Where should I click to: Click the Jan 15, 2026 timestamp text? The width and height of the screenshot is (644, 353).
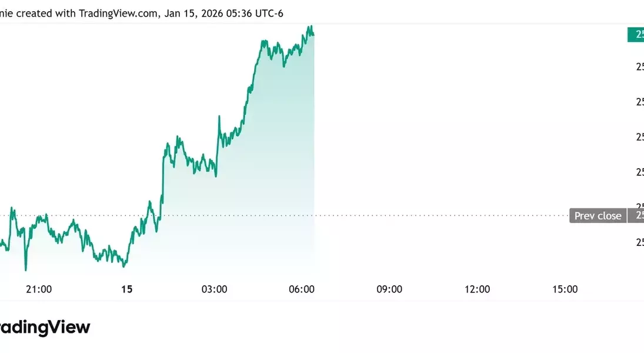193,13
